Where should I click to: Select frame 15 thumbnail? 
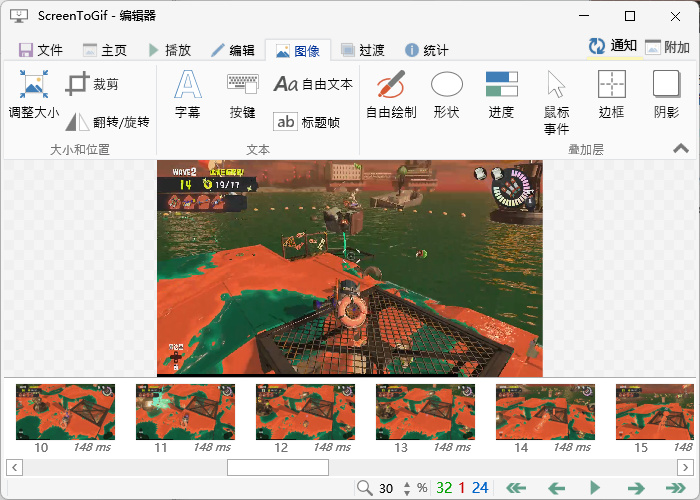(655, 412)
